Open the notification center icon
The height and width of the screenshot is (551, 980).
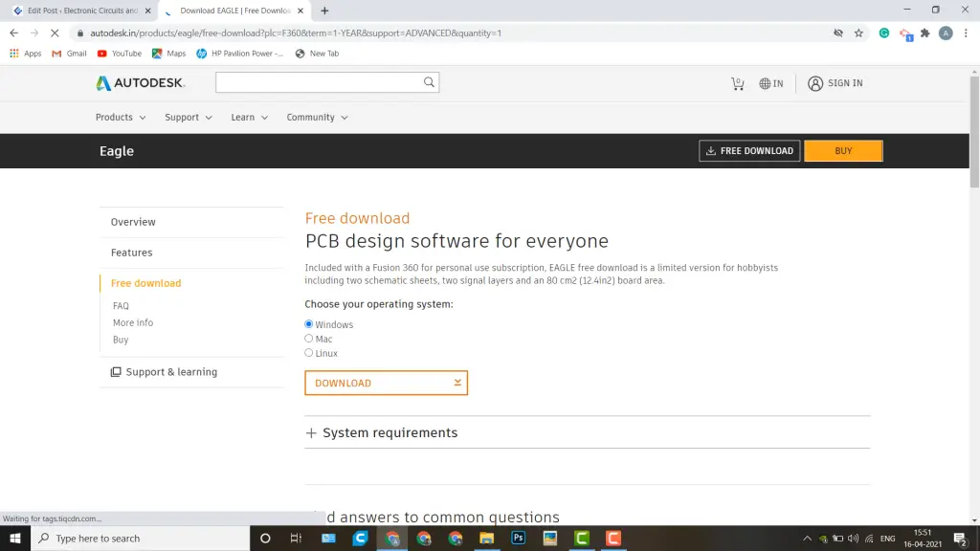(x=961, y=538)
